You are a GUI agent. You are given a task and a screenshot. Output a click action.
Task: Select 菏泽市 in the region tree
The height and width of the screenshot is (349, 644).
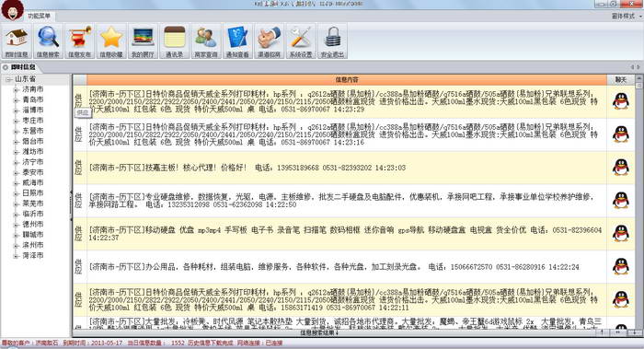pos(33,255)
